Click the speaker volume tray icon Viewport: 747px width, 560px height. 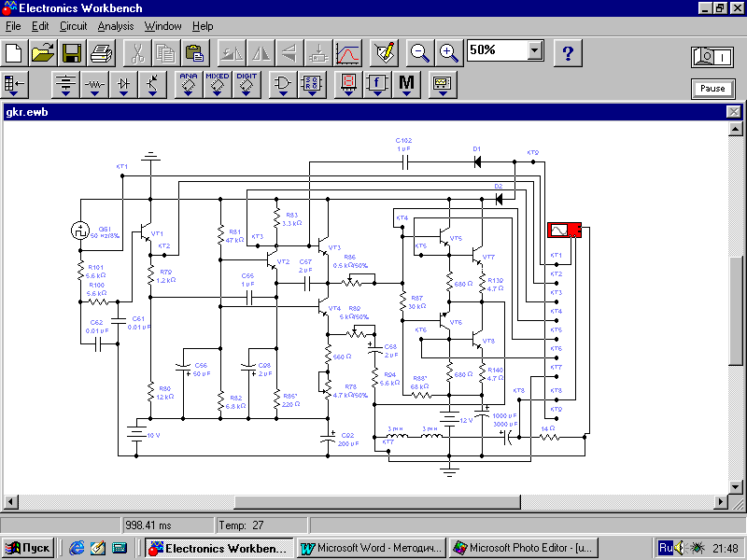680,548
